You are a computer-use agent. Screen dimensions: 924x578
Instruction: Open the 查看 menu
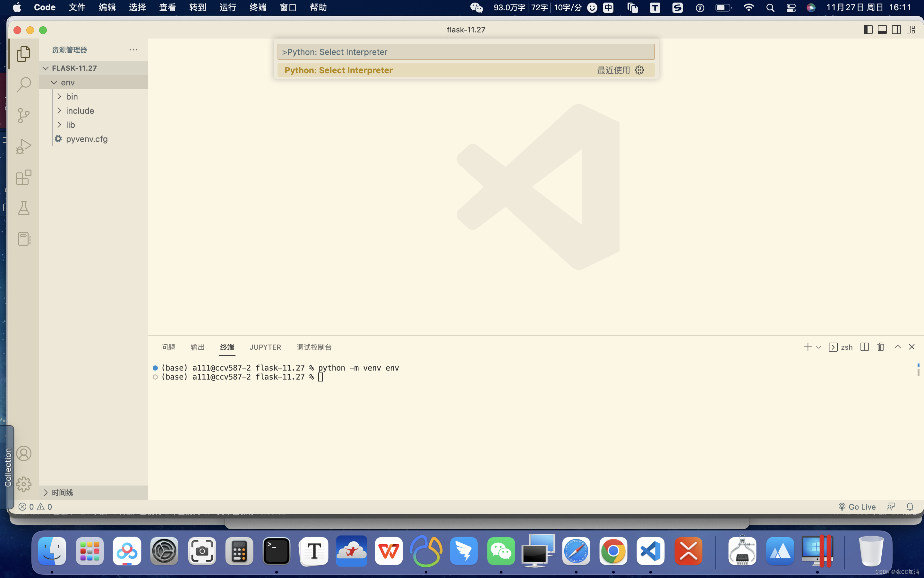tap(167, 8)
